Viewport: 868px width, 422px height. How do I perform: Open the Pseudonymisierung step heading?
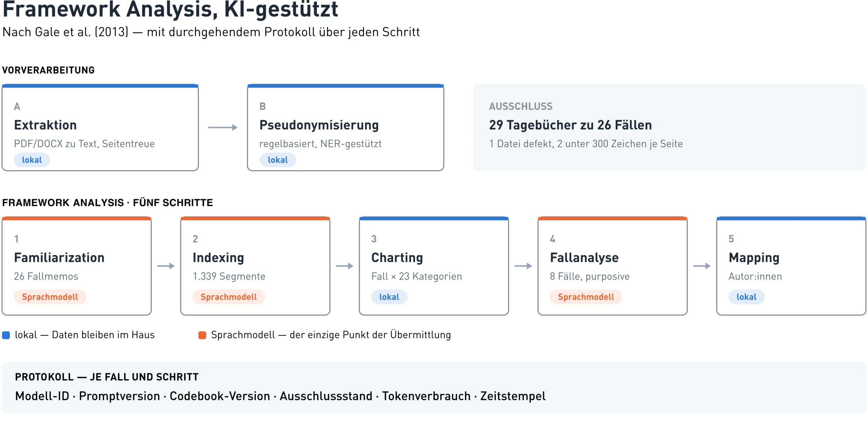click(319, 125)
